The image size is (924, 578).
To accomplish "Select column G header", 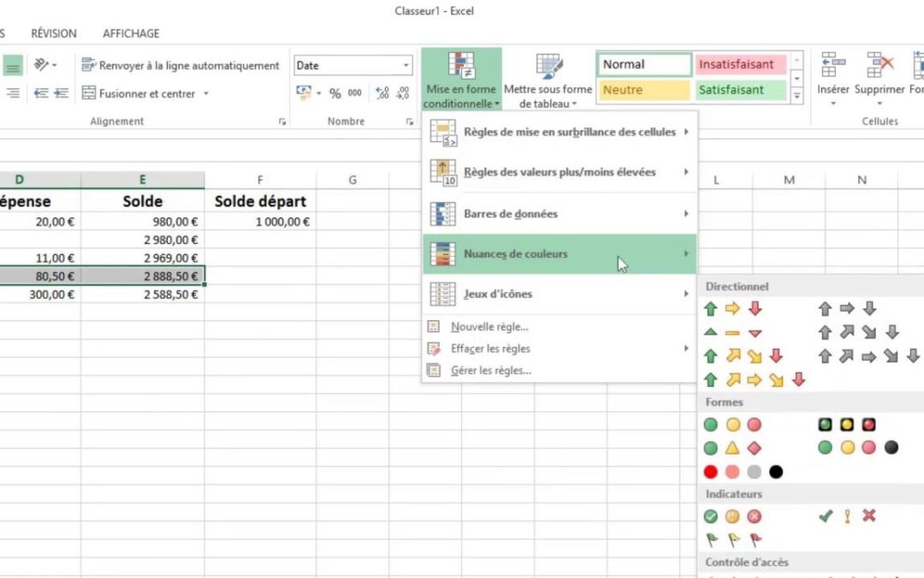I will point(352,180).
